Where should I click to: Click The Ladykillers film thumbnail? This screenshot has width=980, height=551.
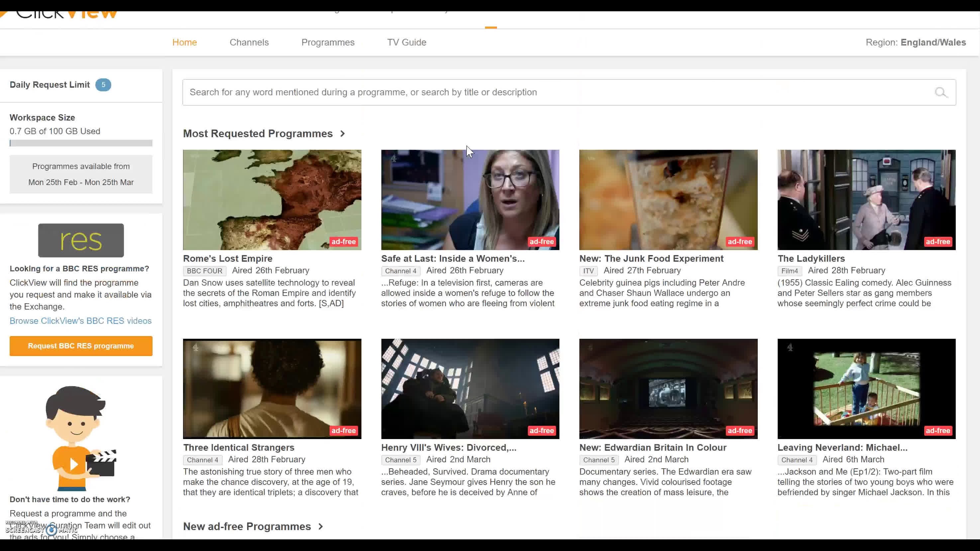(867, 200)
